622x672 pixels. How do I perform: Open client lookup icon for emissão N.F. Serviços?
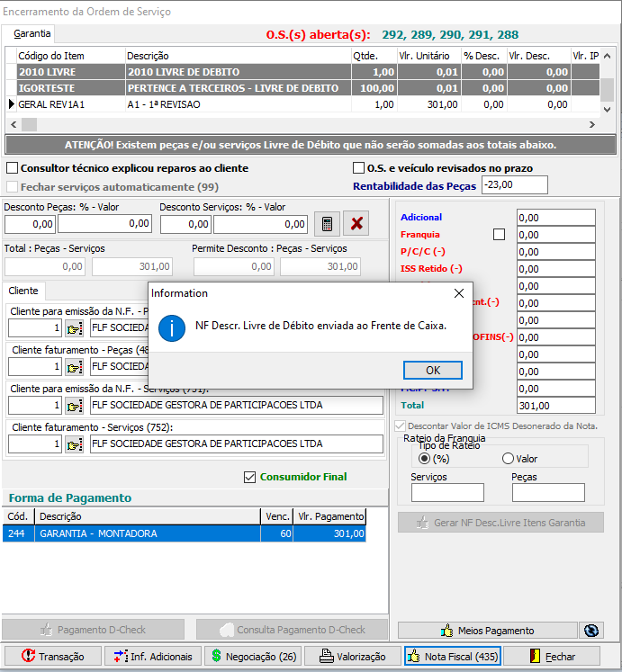point(74,406)
